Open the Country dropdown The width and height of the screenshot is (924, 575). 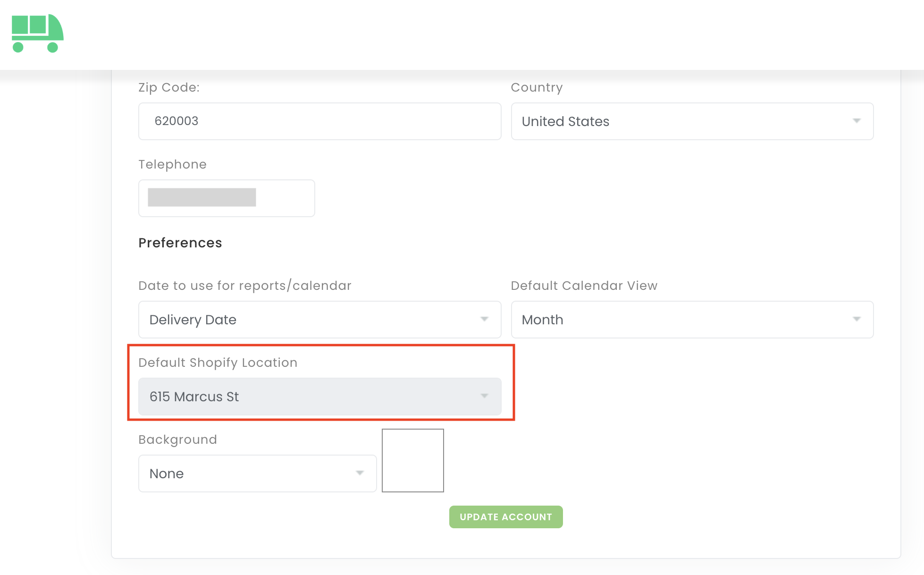point(691,121)
